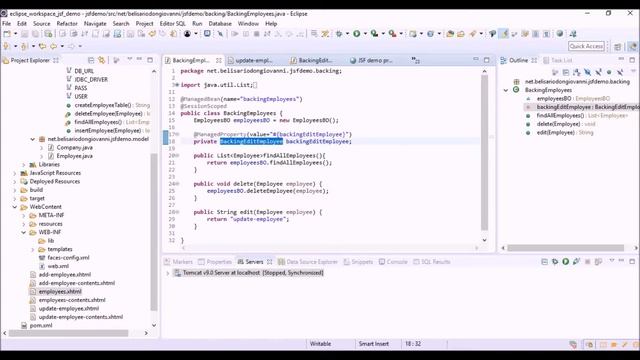Viewport: 640px width, 360px height.
Task: Collapse the WebContent folder
Action: pos(15,207)
